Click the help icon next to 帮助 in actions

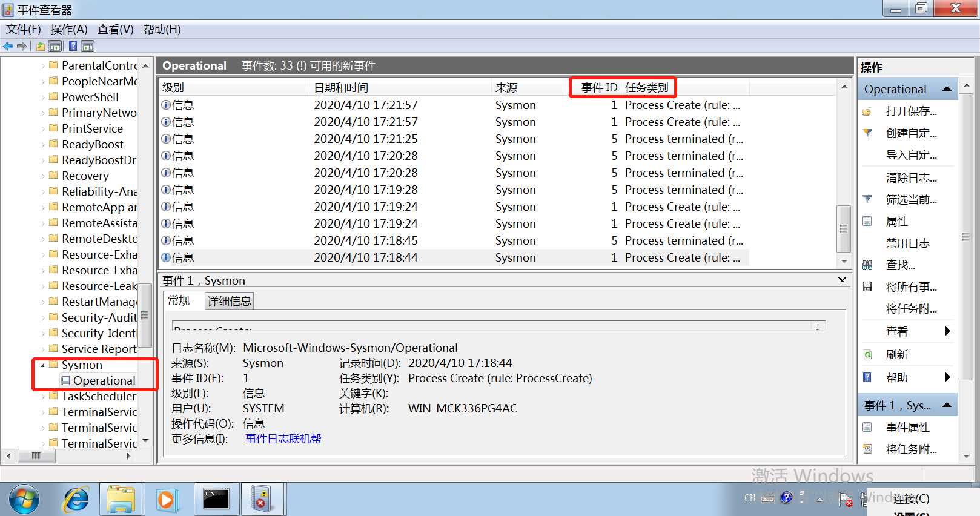coord(867,377)
